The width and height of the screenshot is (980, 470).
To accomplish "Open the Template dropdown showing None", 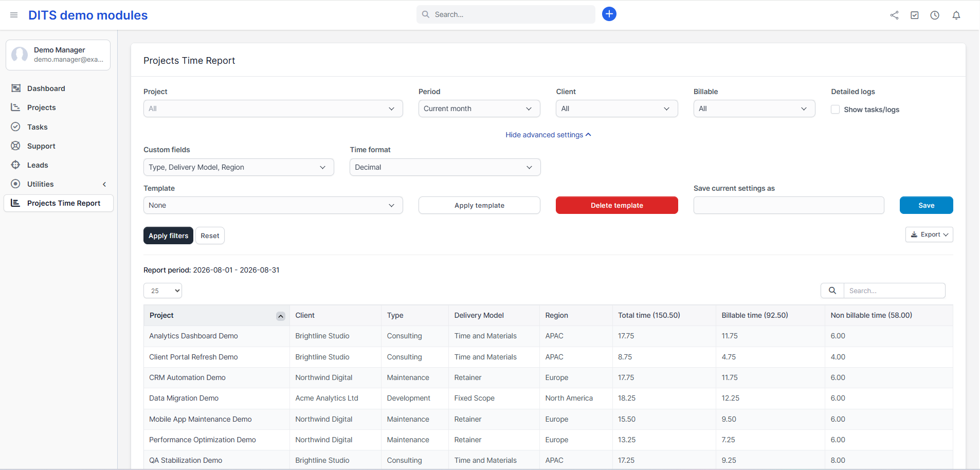I will coord(273,205).
